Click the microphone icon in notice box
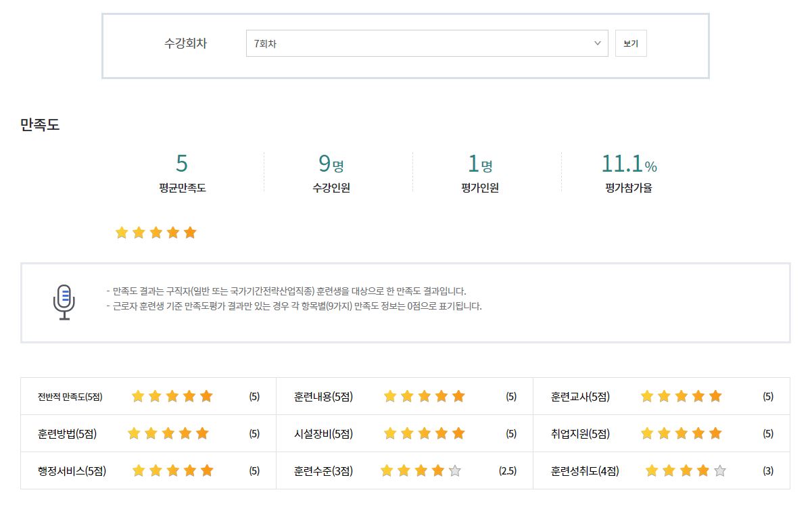 click(x=64, y=302)
